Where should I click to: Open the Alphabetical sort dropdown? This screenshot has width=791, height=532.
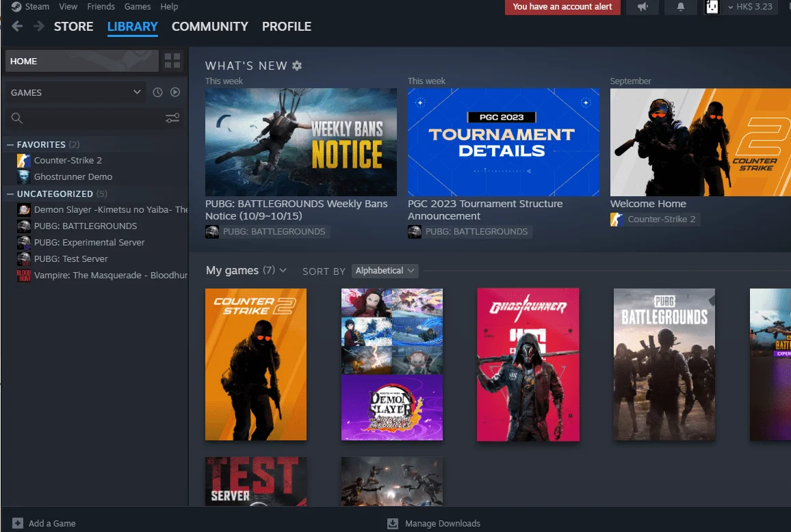385,271
